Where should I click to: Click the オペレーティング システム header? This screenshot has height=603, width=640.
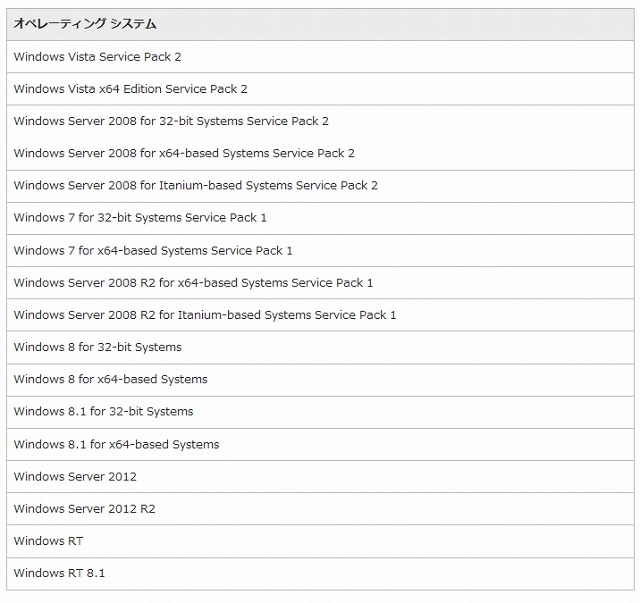tap(320, 24)
